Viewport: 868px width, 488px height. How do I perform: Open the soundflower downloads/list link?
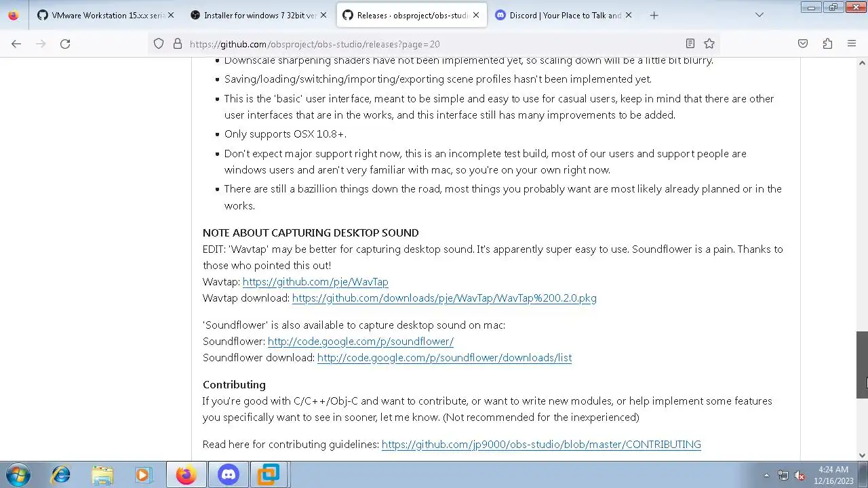pos(444,357)
